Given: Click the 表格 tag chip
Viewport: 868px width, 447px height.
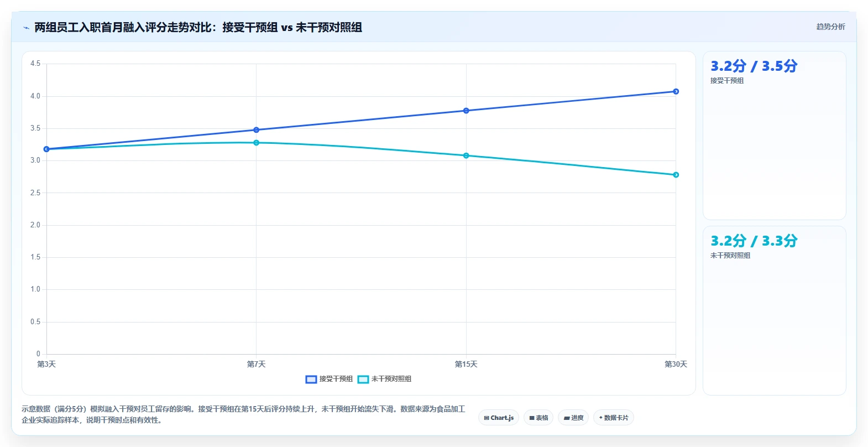Looking at the screenshot, I should (x=538, y=418).
